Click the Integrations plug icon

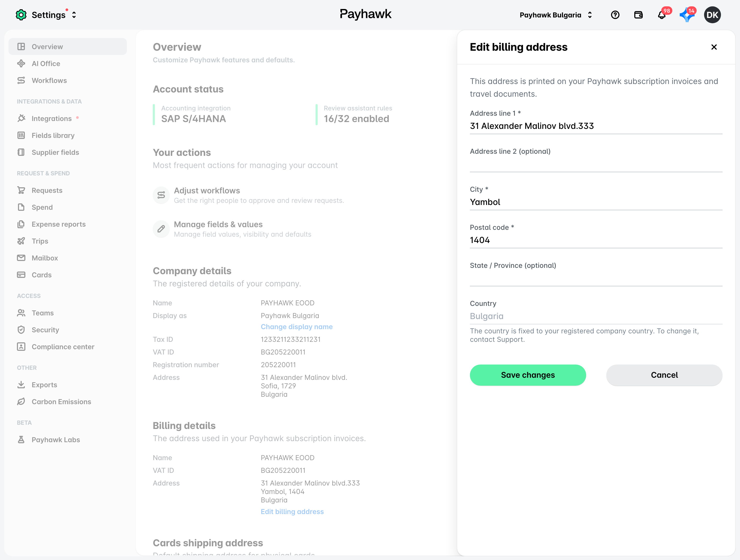(x=21, y=118)
